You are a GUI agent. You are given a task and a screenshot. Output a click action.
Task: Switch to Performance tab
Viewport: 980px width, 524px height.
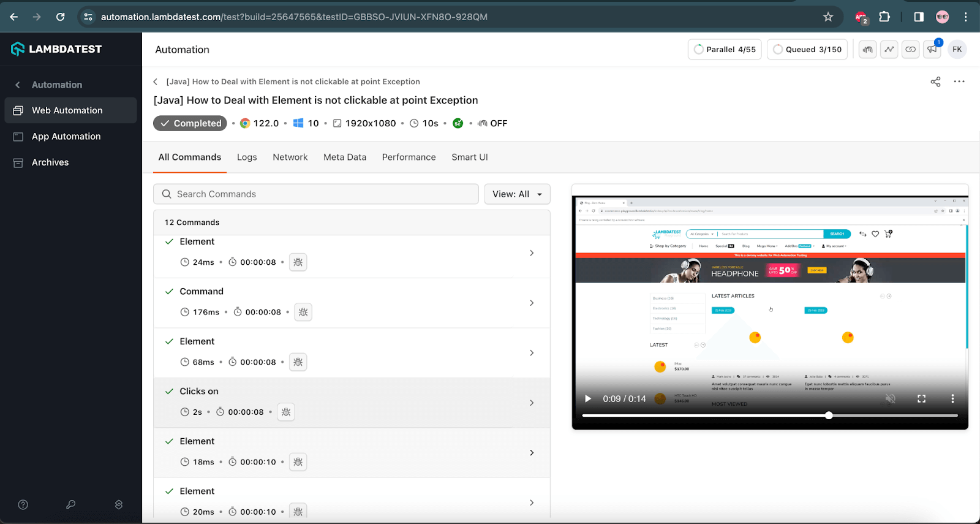point(409,157)
